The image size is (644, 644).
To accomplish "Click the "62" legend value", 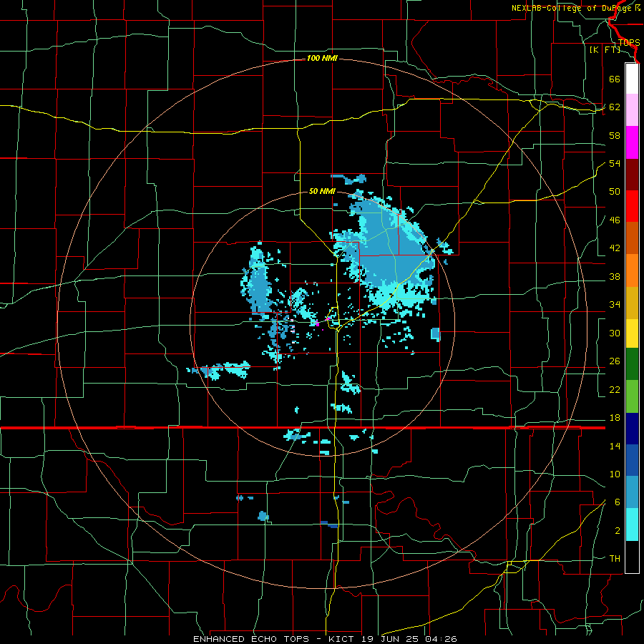I will 615,107.
